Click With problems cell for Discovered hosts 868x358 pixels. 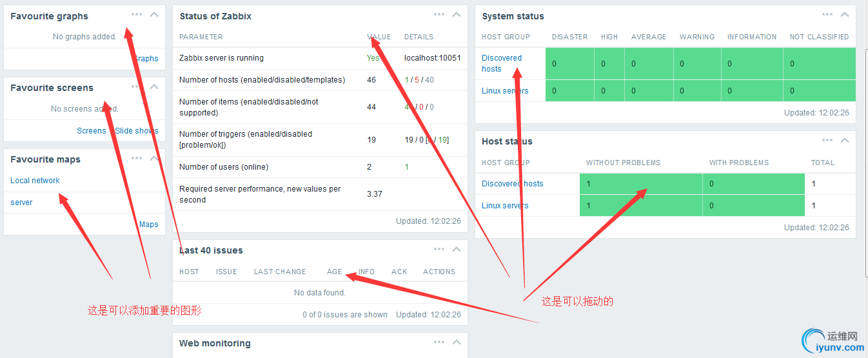pos(754,184)
